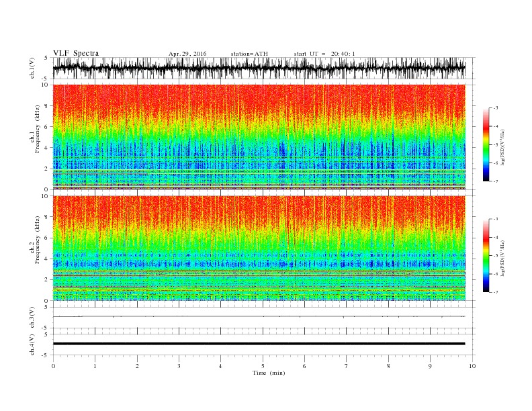Click the "6" tick on the time axis
This screenshot has width=532, height=411.
click(x=304, y=366)
